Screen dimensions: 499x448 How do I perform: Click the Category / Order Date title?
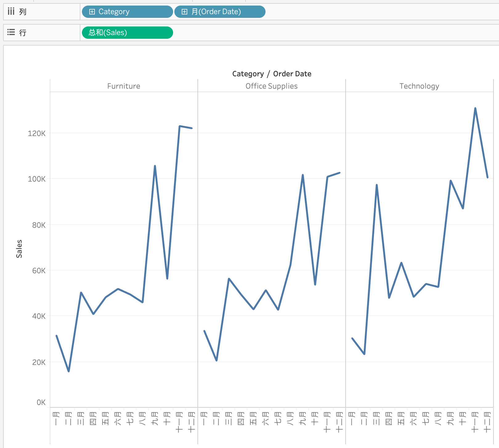pyautogui.click(x=272, y=74)
